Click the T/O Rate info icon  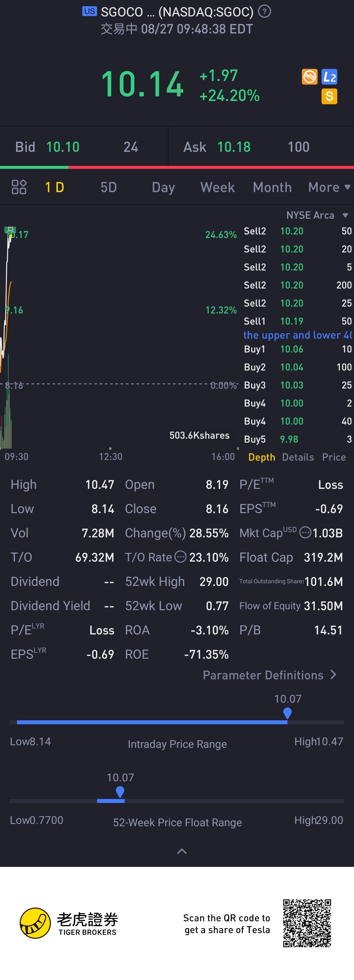(x=180, y=557)
